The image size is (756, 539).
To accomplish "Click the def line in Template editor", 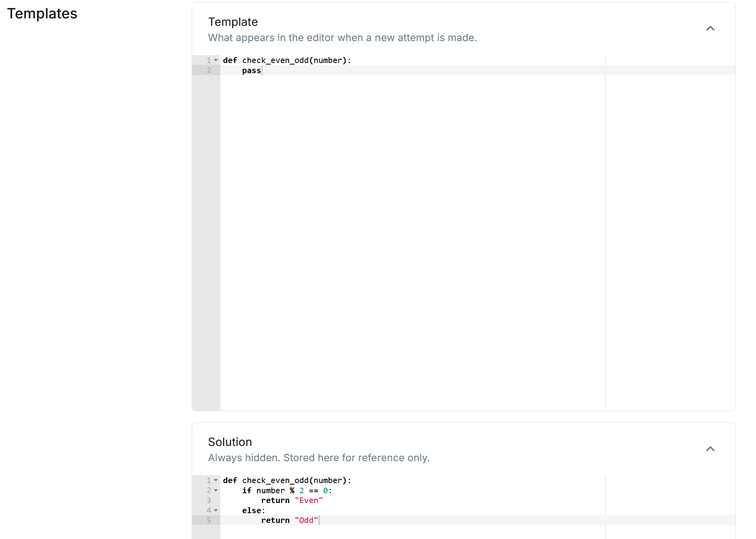I will pos(287,60).
